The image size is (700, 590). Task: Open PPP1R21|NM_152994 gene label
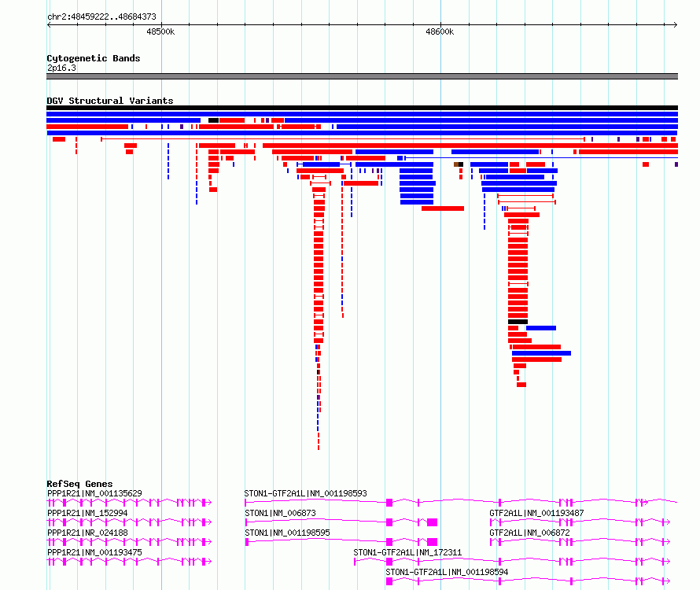[87, 513]
